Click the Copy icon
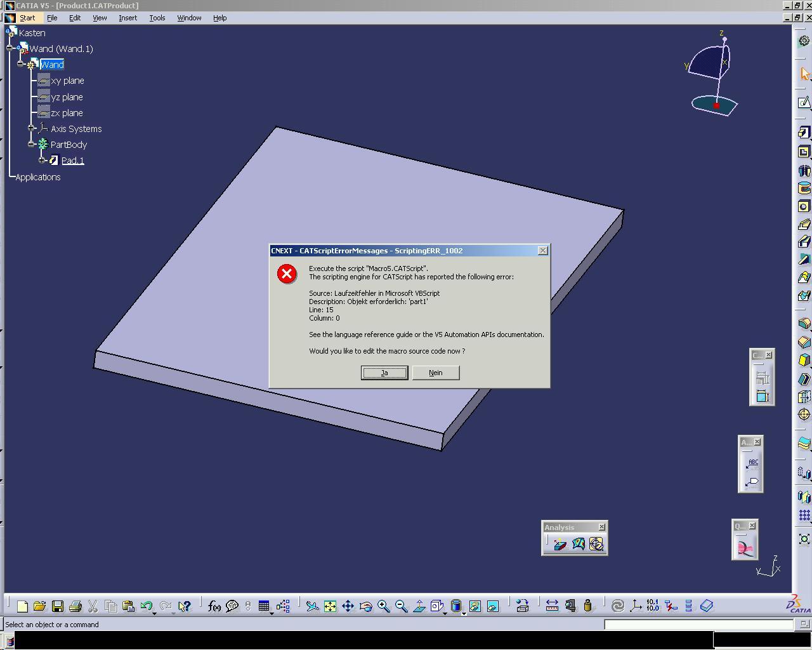This screenshot has height=650, width=812. [x=110, y=606]
